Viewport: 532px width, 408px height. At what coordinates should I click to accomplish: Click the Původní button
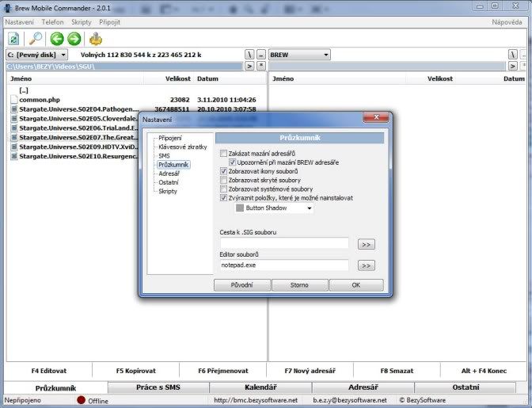242,285
